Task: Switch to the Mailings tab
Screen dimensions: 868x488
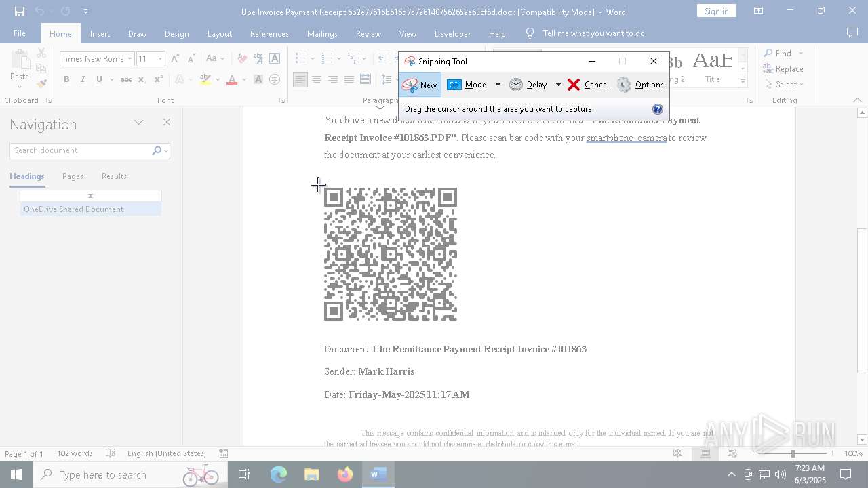Action: [322, 34]
